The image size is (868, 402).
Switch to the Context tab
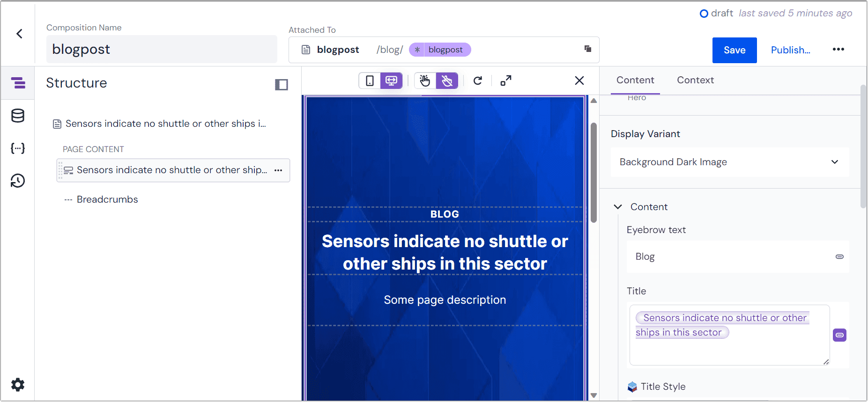tap(695, 80)
